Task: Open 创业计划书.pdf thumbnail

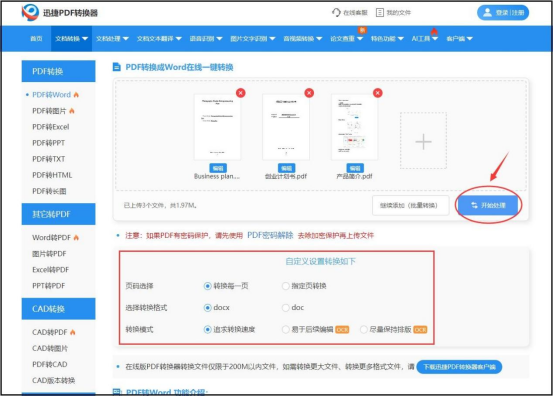Action: [x=286, y=127]
